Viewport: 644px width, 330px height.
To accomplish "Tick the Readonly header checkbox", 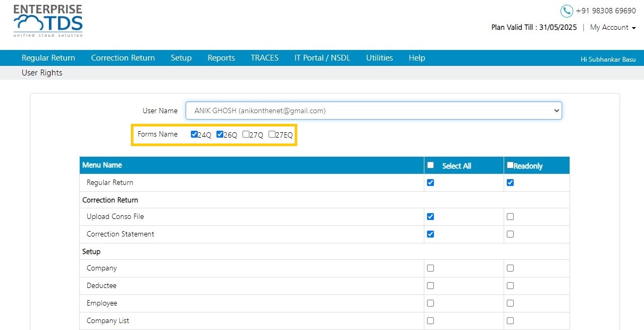I will (x=510, y=165).
